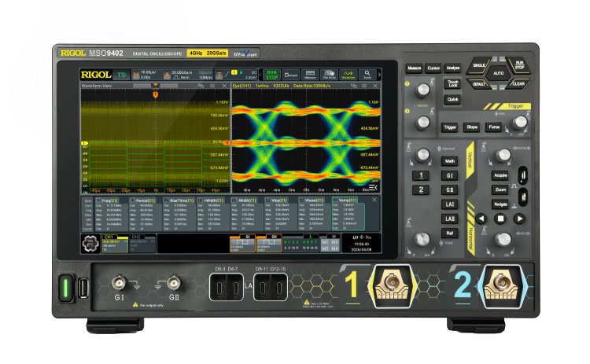This screenshot has width=590, height=364.
Task: Select the M1 math label
Action: coord(325,242)
